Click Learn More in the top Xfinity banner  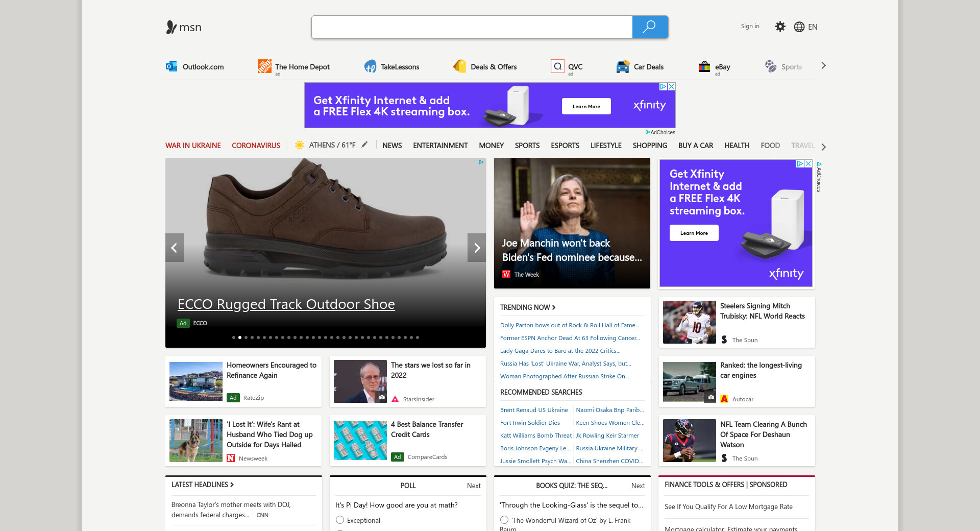click(586, 106)
